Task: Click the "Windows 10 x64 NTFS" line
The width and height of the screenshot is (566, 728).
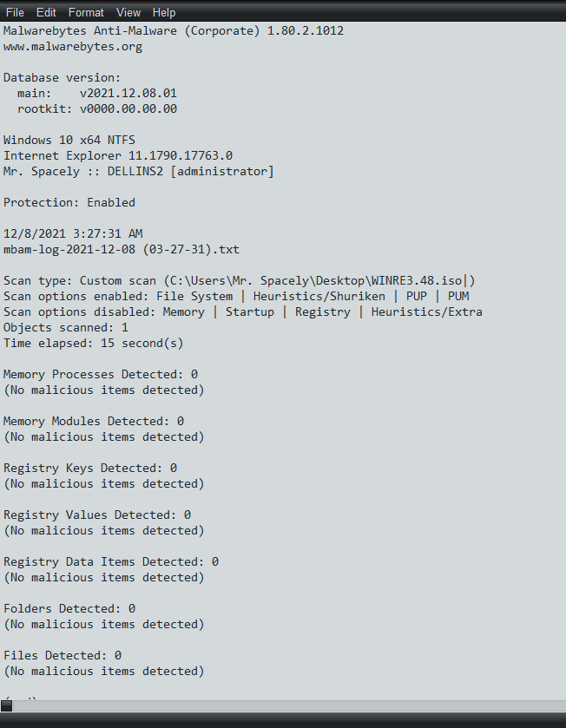Action: click(69, 140)
